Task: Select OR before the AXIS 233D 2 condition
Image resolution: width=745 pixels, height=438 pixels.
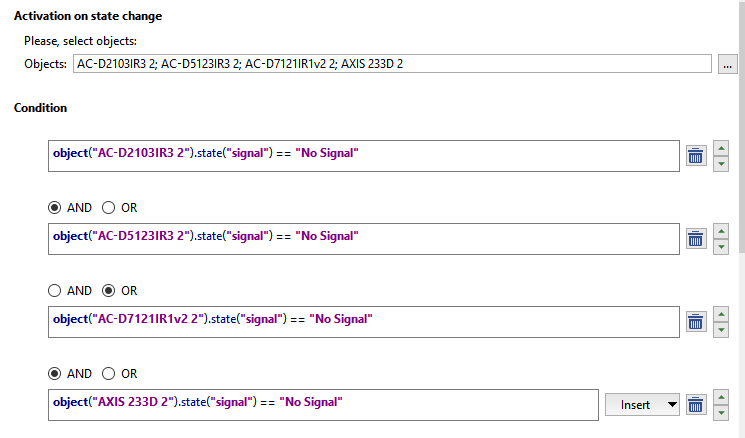Action: pyautogui.click(x=109, y=374)
